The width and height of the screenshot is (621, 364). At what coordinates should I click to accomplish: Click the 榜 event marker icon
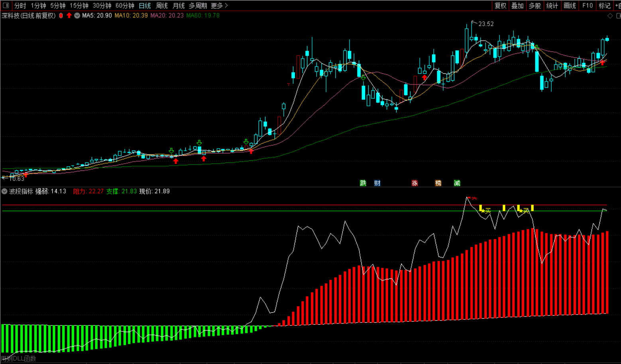tap(438, 183)
